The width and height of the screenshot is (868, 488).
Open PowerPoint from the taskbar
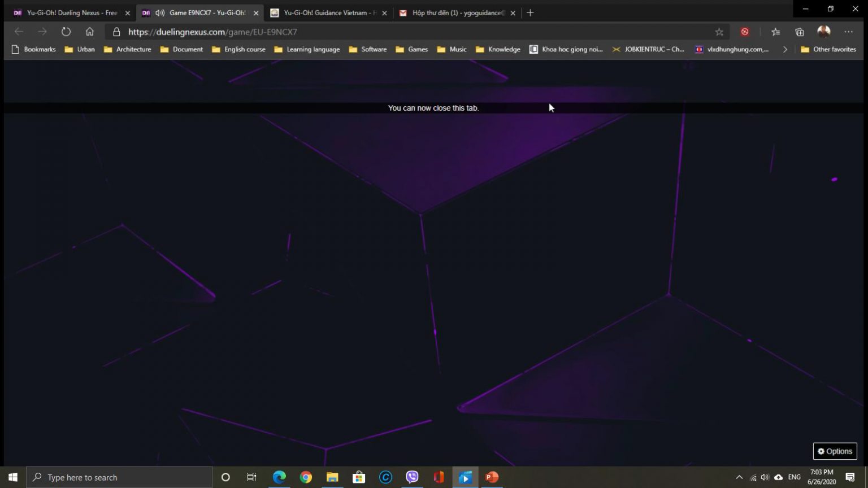pos(491,477)
